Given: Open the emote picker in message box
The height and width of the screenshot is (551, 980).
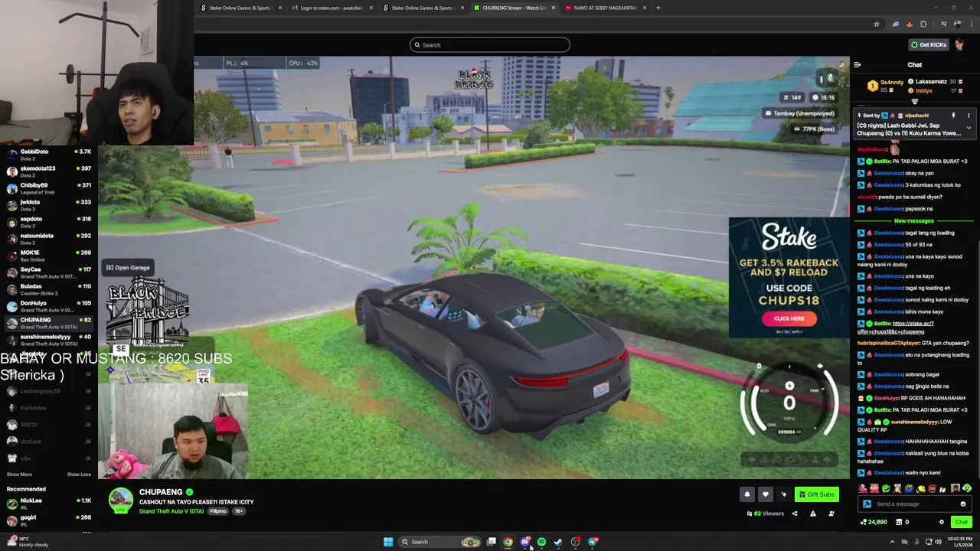Looking at the screenshot, I should [x=963, y=504].
